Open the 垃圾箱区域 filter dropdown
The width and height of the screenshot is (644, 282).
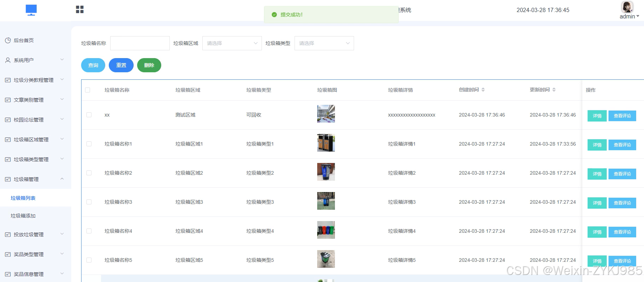[x=232, y=43]
